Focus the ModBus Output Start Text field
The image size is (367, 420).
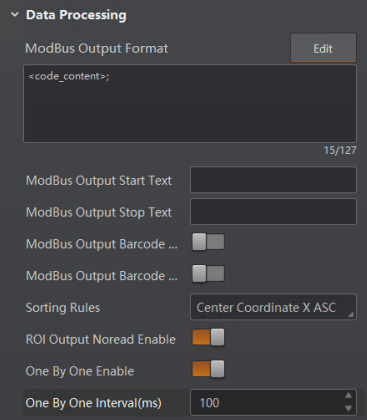273,180
